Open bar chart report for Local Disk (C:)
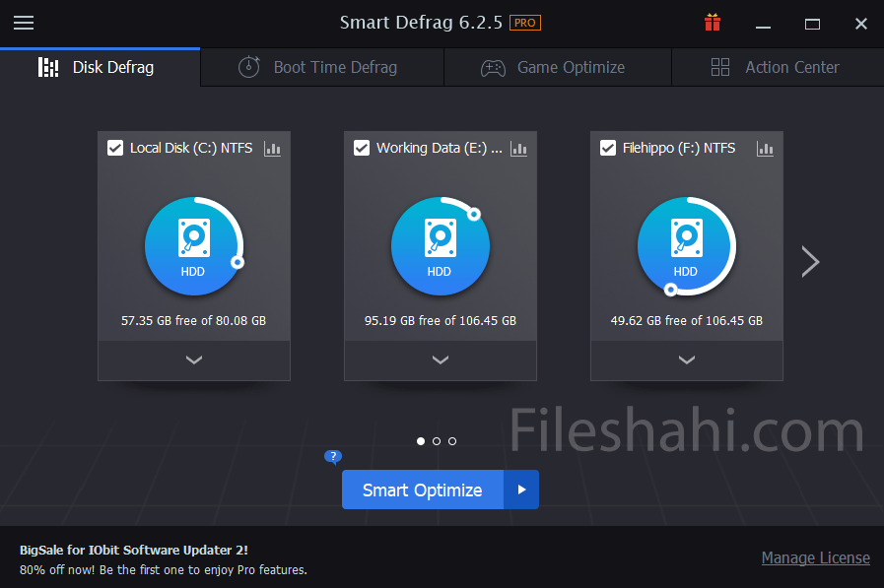This screenshot has width=884, height=588. [x=272, y=149]
